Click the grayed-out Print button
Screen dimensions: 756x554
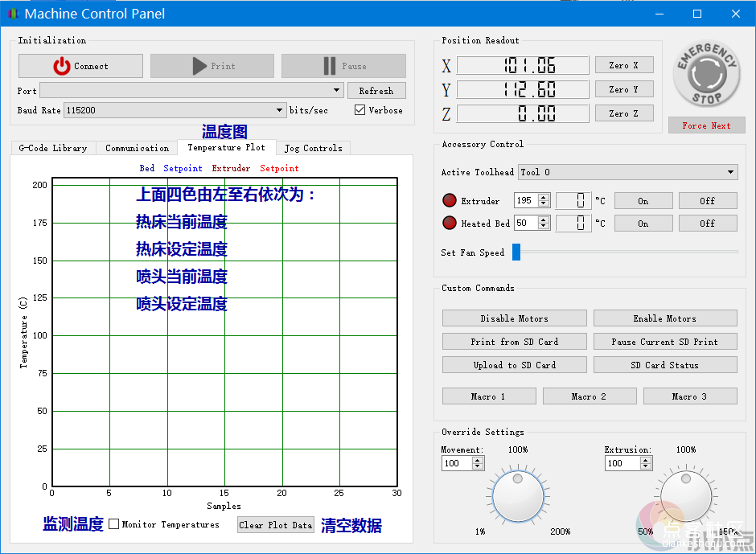(x=212, y=66)
